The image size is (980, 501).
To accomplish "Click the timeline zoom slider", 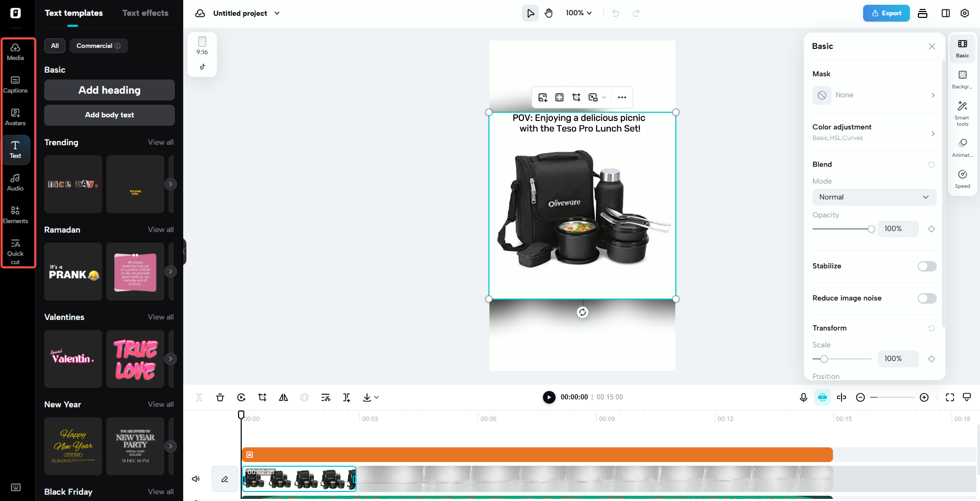I will (892, 397).
